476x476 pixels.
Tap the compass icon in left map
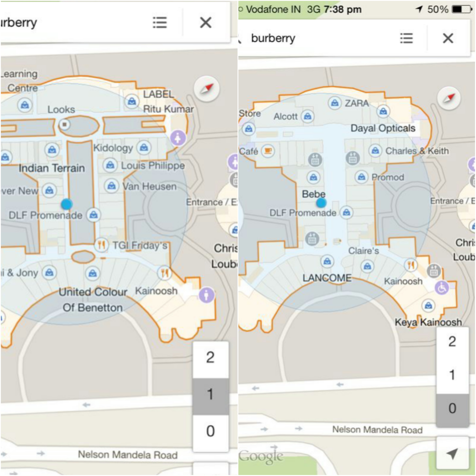click(x=206, y=89)
